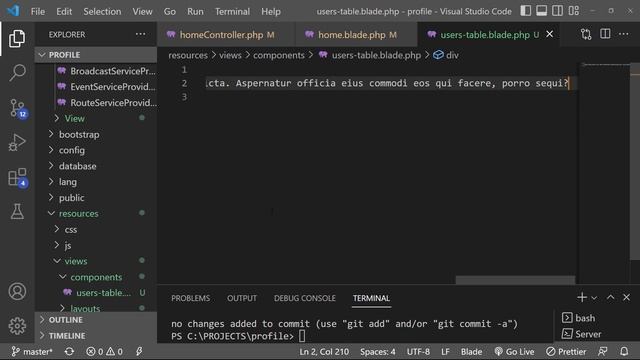Image resolution: width=640 pixels, height=360 pixels.
Task: Open the Go menu
Action: 170,11
